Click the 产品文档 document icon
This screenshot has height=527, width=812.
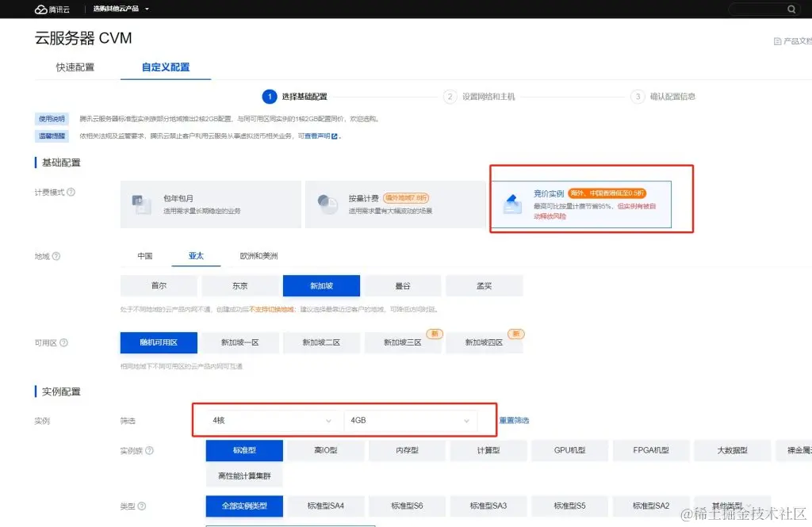click(x=777, y=41)
